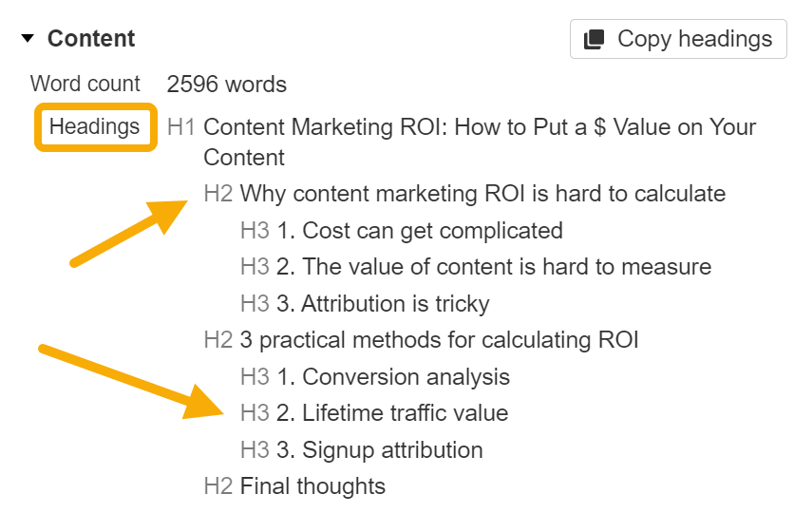Screen dimensions: 794x532
Task: Click '3 practical methods for calculating ROI'
Action: [439, 340]
